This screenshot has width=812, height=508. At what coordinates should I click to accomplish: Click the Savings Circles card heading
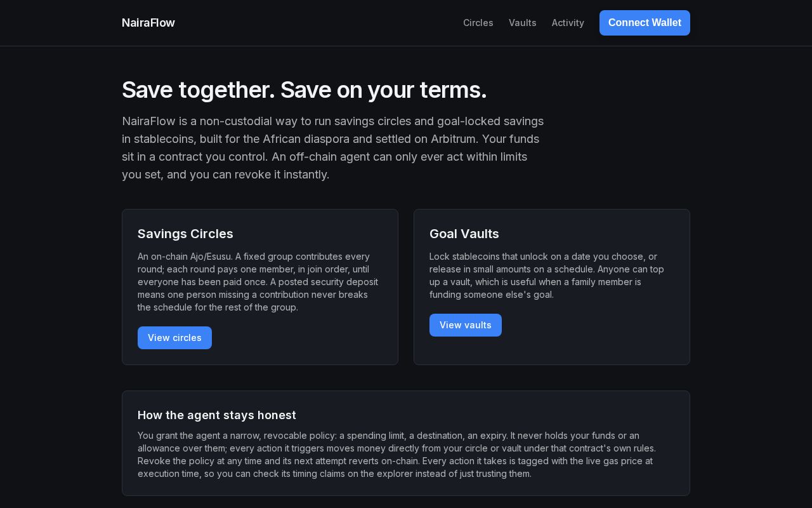point(185,234)
